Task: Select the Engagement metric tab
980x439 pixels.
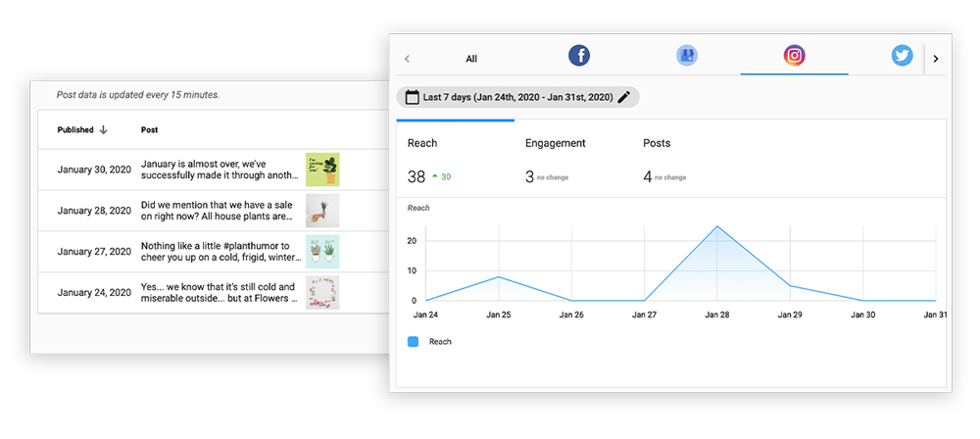Action: click(555, 143)
